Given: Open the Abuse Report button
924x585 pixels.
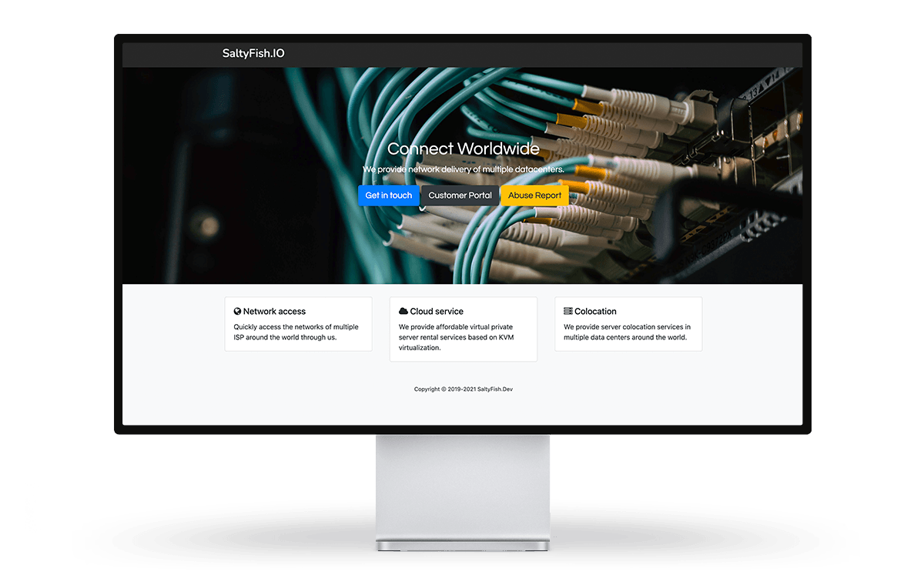Looking at the screenshot, I should point(534,196).
